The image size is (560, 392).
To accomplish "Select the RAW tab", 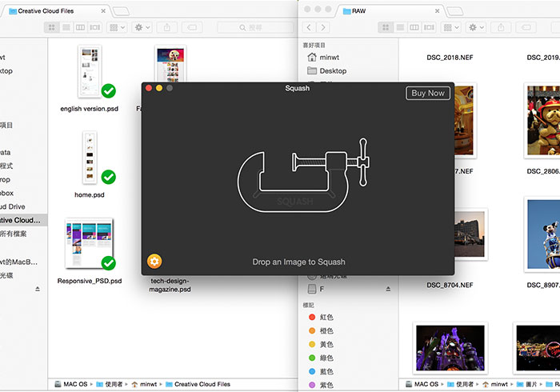I will click(390, 11).
